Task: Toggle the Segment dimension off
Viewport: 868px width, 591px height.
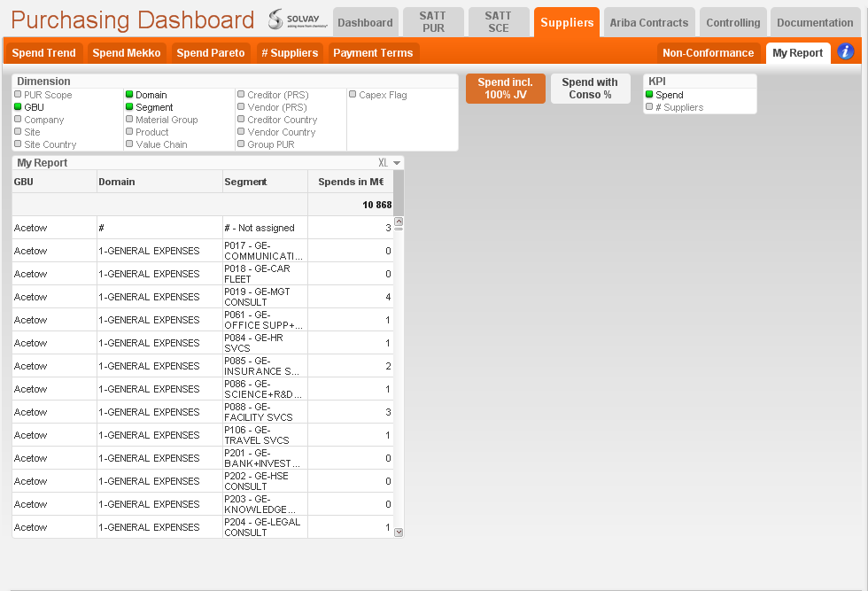Action: tap(150, 107)
